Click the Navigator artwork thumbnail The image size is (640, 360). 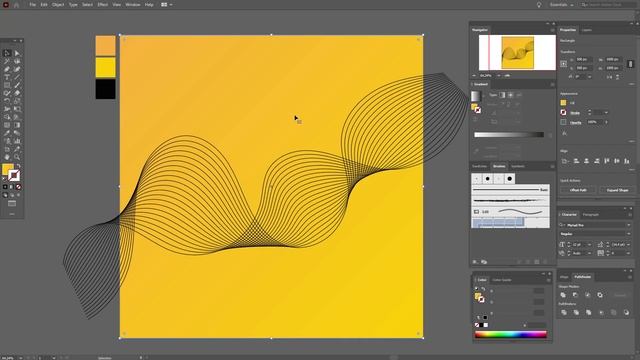[518, 53]
